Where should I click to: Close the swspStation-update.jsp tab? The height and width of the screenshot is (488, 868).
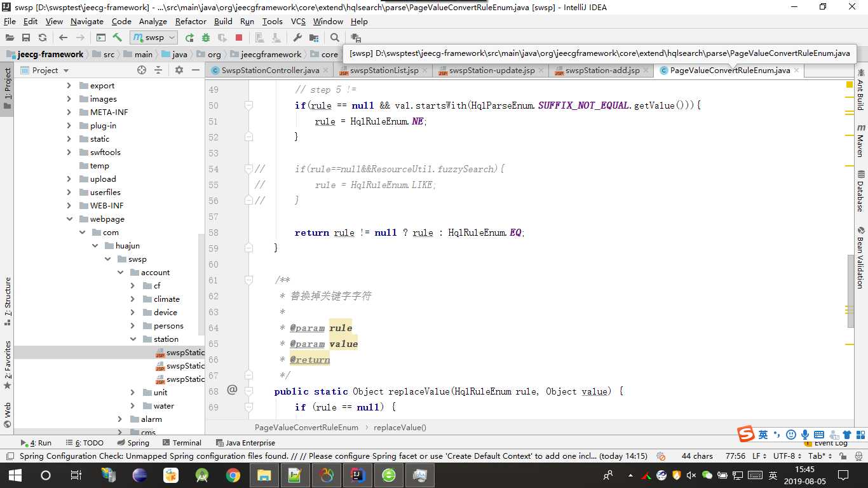pos(541,70)
